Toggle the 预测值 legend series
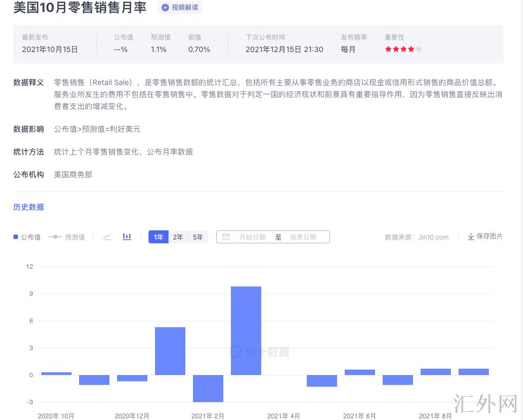Image resolution: width=523 pixels, height=420 pixels. click(67, 237)
